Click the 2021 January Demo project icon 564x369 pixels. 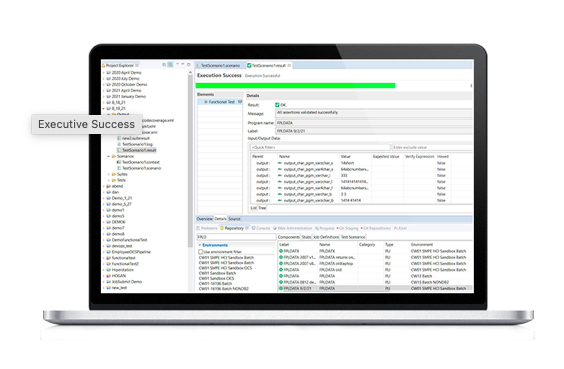coord(109,96)
